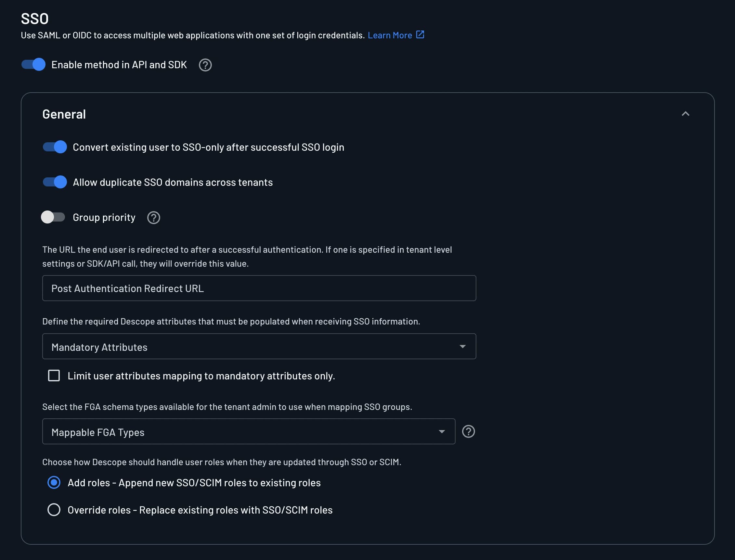Check "Limit user attributes mapping" checkbox
Image resolution: width=735 pixels, height=560 pixels.
(x=54, y=376)
